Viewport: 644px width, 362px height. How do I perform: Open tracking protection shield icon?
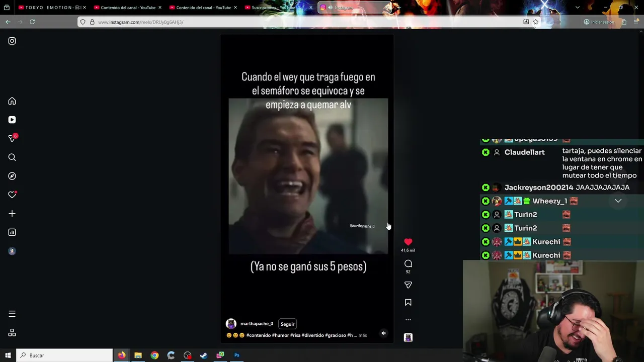pyautogui.click(x=83, y=22)
